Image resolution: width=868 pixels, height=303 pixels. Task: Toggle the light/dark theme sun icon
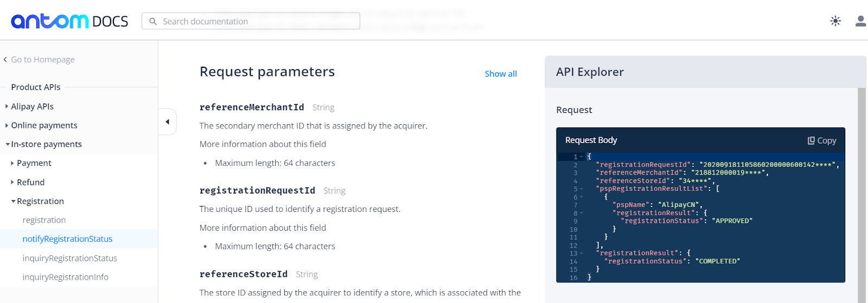tap(835, 21)
